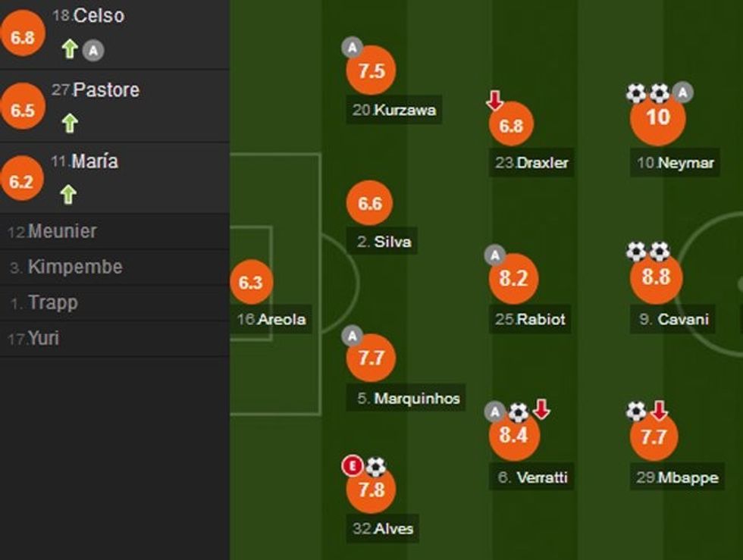Screen dimensions: 743x560
Task: Click Mbappe's red substitution arrow
Action: click(659, 411)
